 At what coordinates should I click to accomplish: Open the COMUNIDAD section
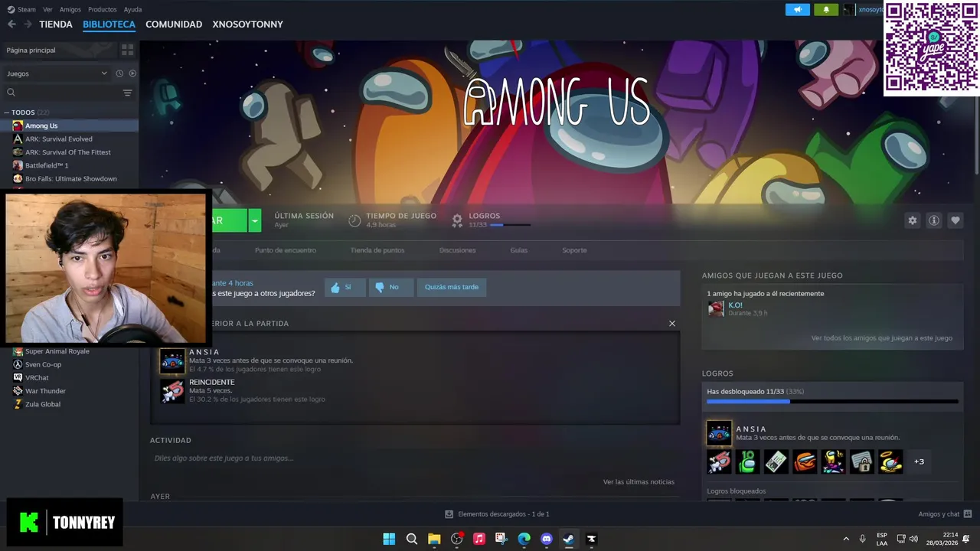click(174, 24)
